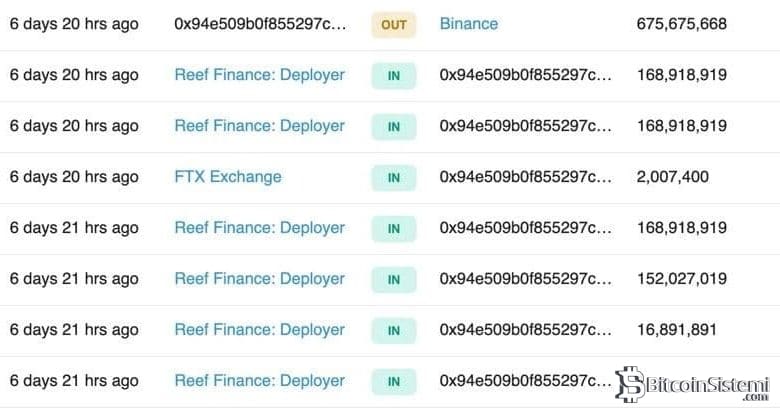This screenshot has width=780, height=414.
Task: Open the recipient address in the 16,891,891 row
Action: tap(525, 330)
